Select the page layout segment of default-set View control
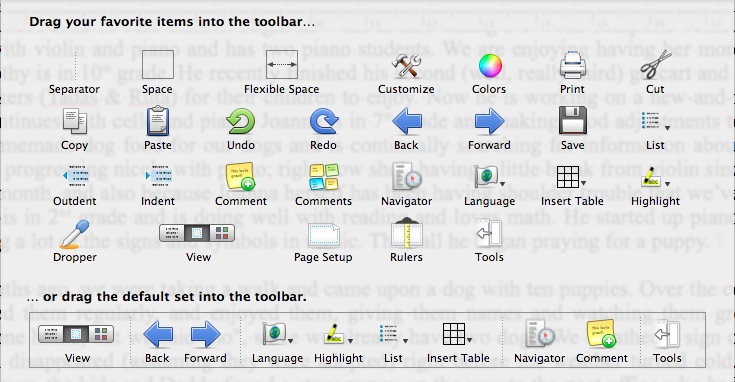735x382 pixels. point(76,334)
